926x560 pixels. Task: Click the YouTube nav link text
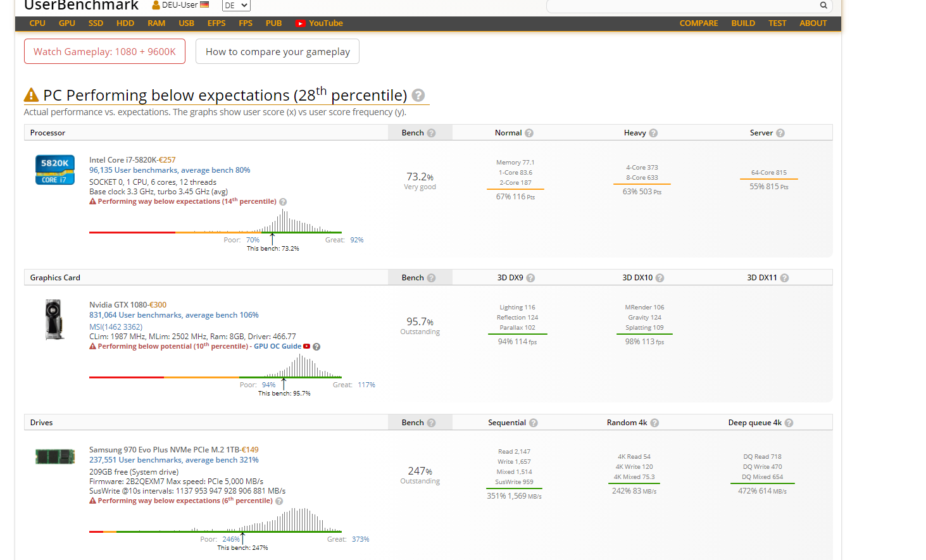click(x=326, y=23)
